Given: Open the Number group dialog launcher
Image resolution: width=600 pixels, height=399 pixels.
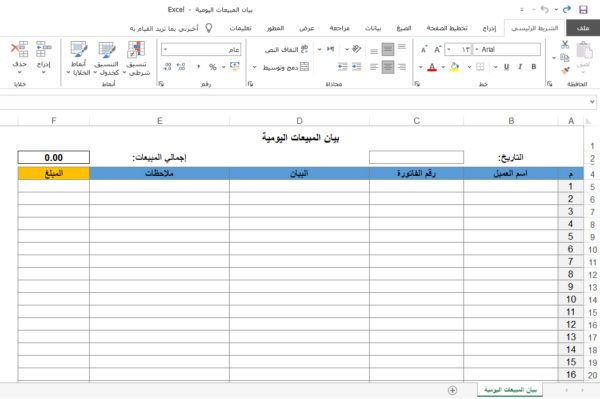Looking at the screenshot, I should (161, 84).
